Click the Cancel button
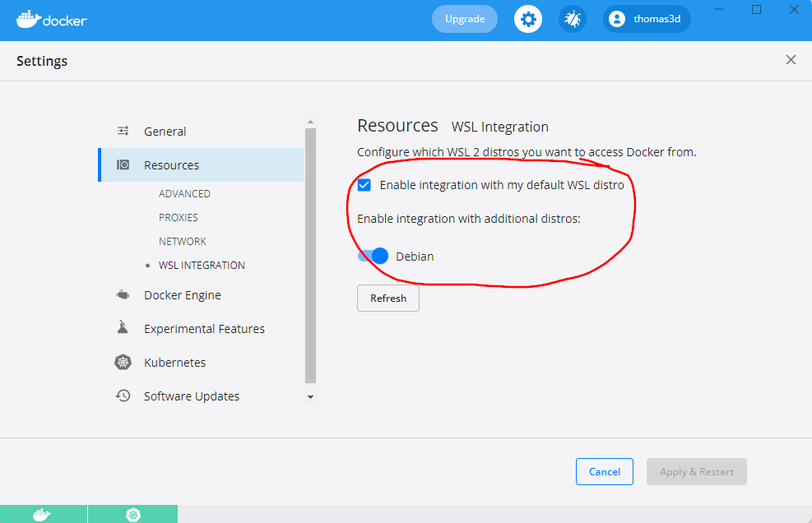Viewport: 812px width, 523px height. 605,472
